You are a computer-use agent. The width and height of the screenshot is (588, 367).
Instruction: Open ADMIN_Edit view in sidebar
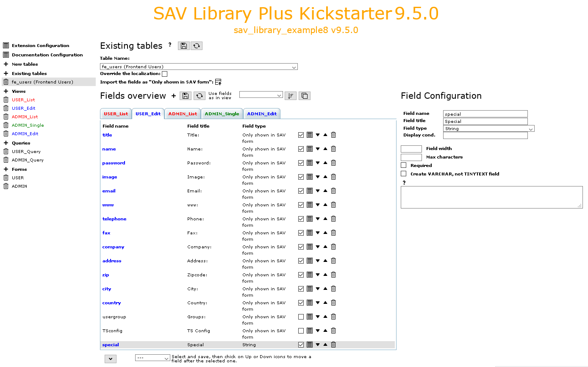click(x=25, y=133)
